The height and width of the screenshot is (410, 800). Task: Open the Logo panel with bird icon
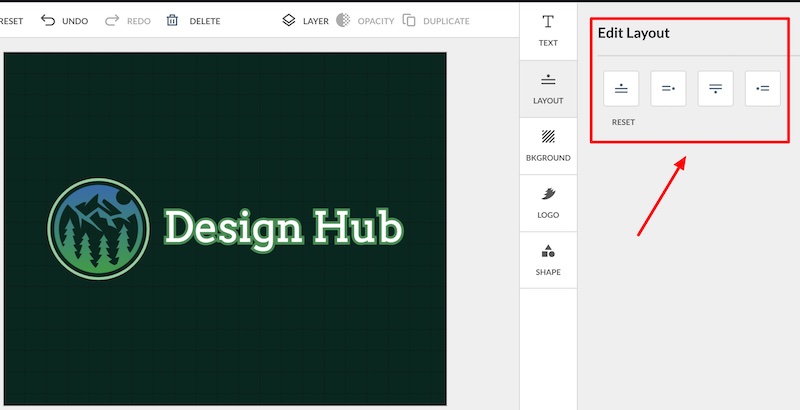point(548,202)
